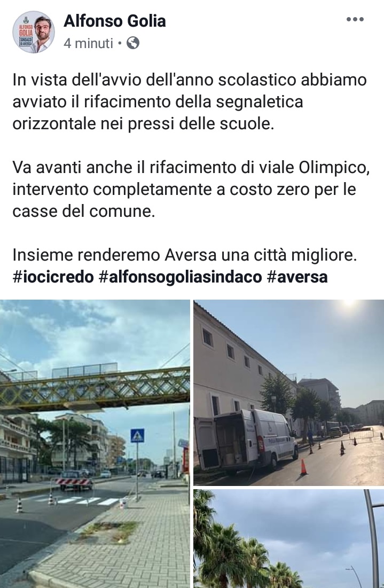Tap the post text about segnaletica orizzontale
384x588 pixels.
tap(190, 102)
